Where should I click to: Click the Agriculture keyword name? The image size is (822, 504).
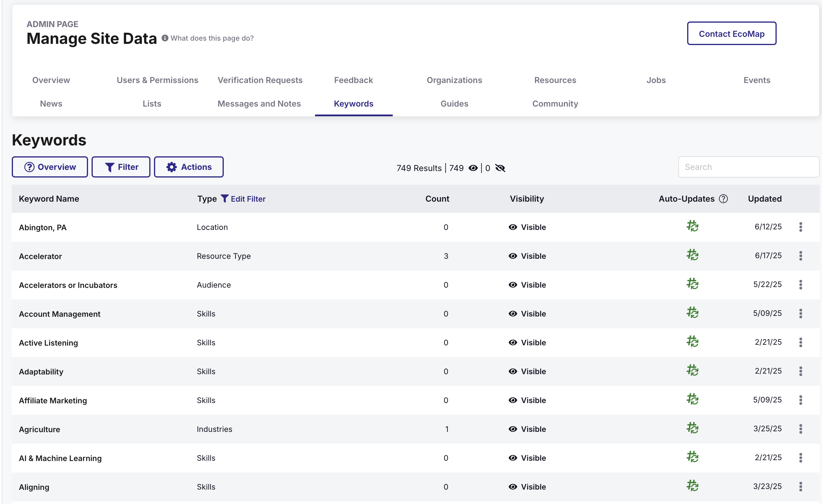tap(39, 429)
